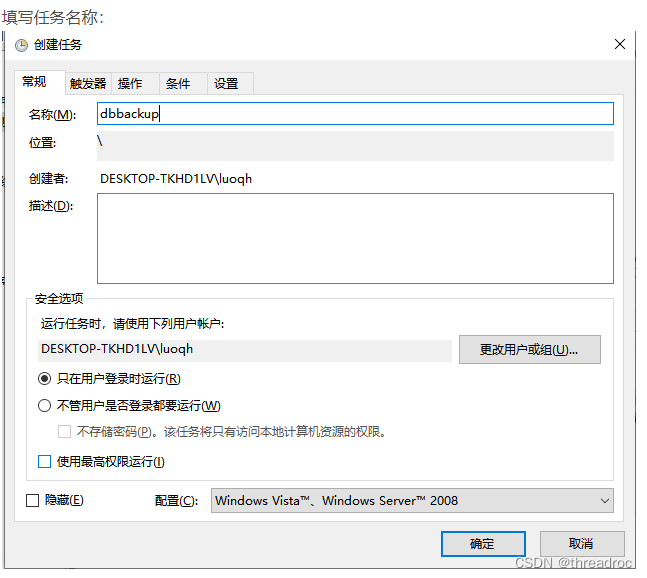Tick the 不存储密码 checkbox
The height and width of the screenshot is (578, 647).
point(64,432)
